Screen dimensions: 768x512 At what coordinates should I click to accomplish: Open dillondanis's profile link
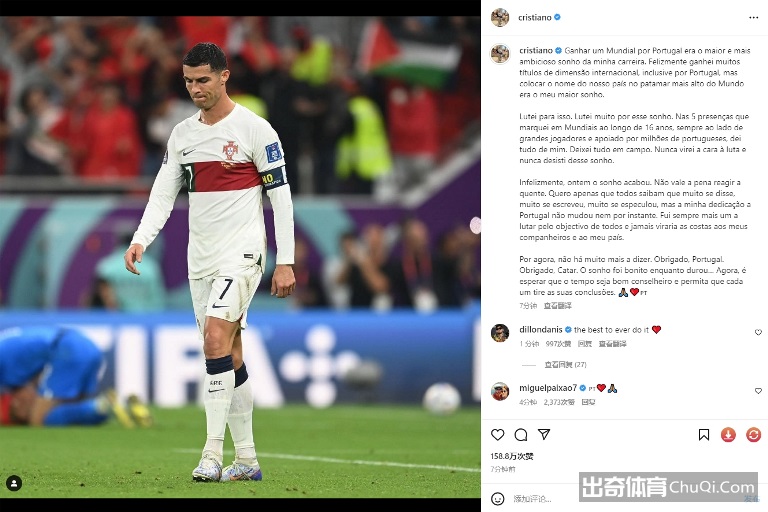click(x=541, y=330)
